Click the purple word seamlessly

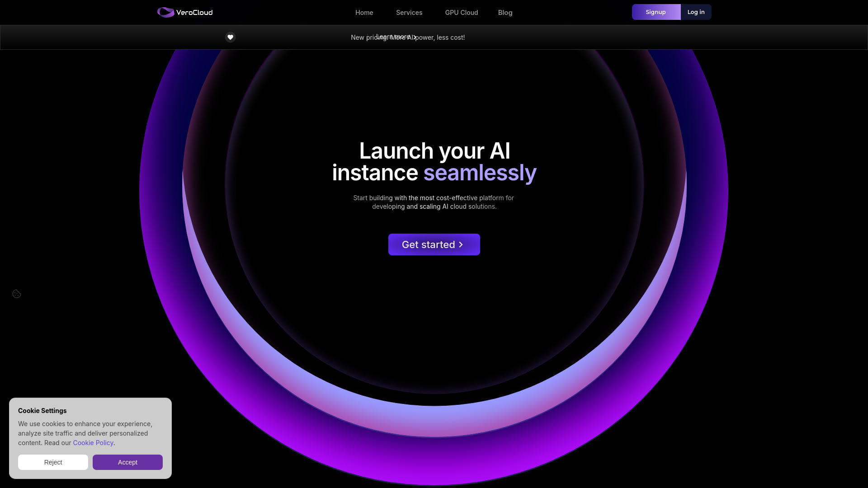tap(480, 173)
